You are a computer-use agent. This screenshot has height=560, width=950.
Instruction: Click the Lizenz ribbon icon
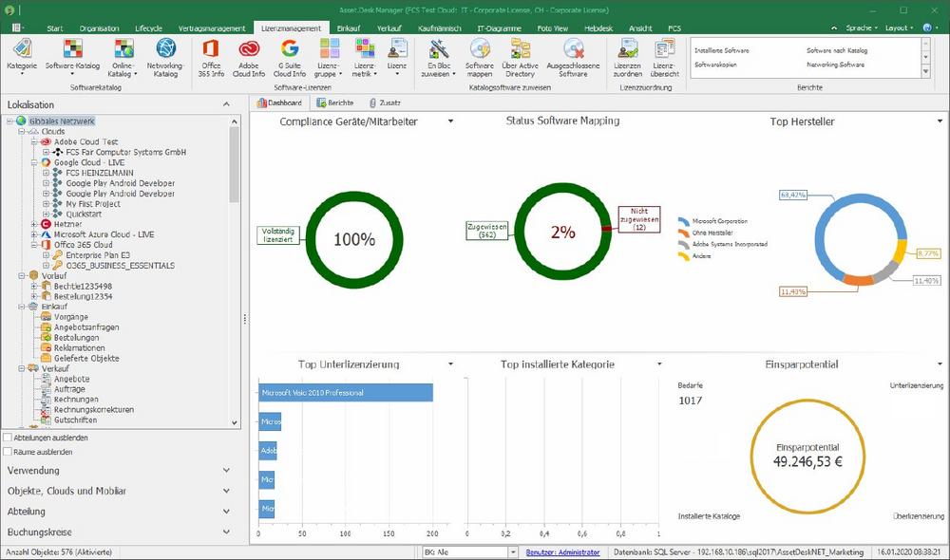coord(397,57)
